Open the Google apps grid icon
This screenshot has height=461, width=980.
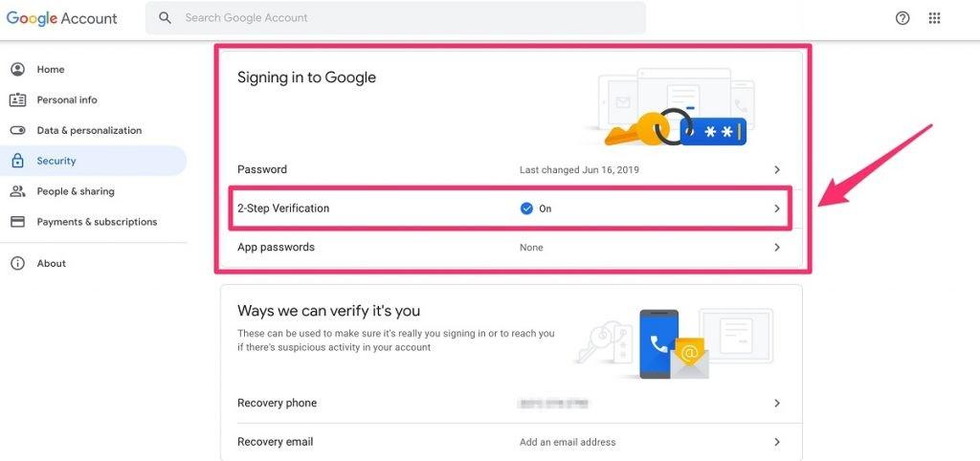tap(934, 18)
